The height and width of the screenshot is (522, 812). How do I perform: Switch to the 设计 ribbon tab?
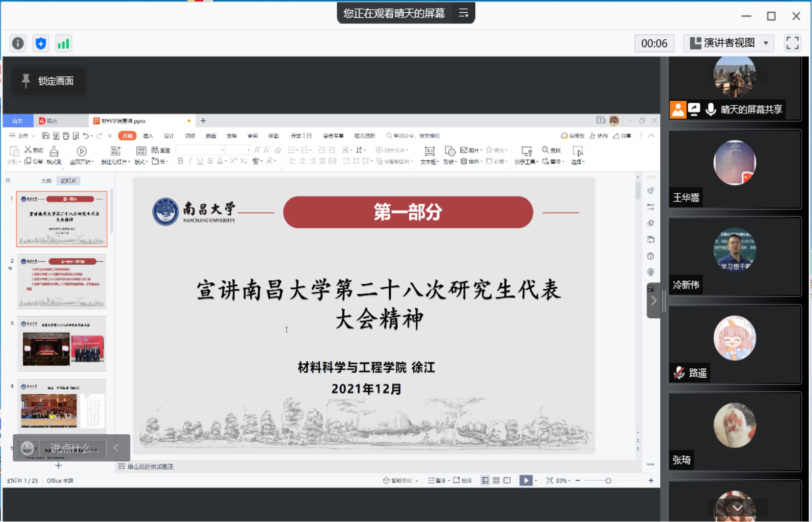pyautogui.click(x=169, y=136)
